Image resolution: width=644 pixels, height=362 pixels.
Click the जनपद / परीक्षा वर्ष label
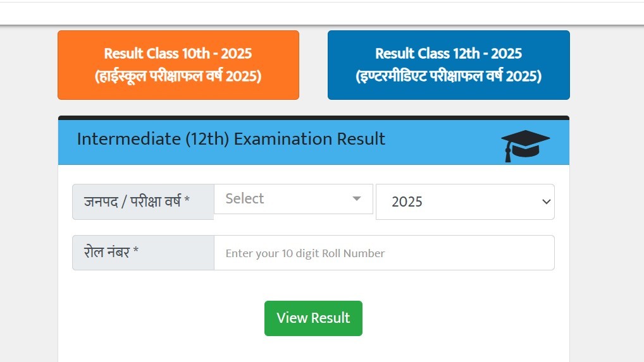(133, 202)
